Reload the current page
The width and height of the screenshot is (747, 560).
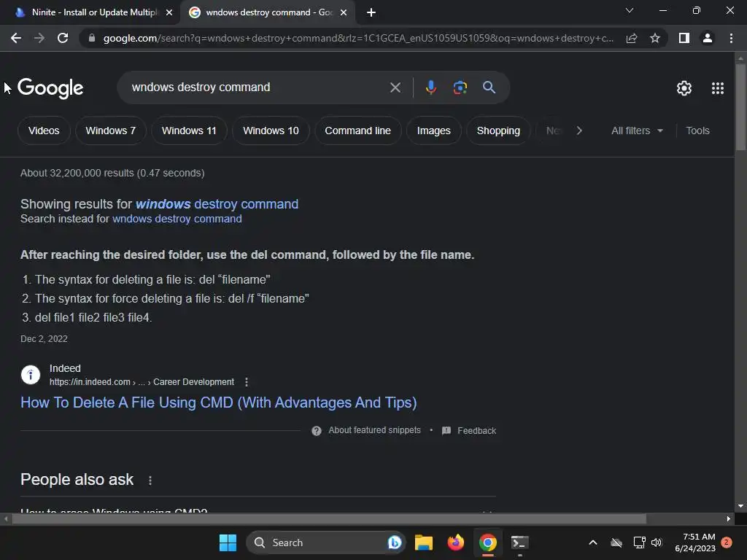[x=63, y=38]
